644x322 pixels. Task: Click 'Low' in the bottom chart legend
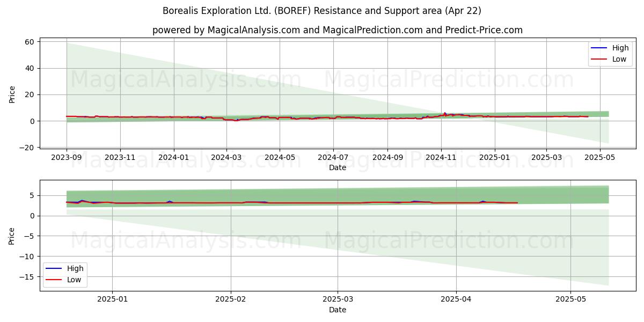pos(74,280)
